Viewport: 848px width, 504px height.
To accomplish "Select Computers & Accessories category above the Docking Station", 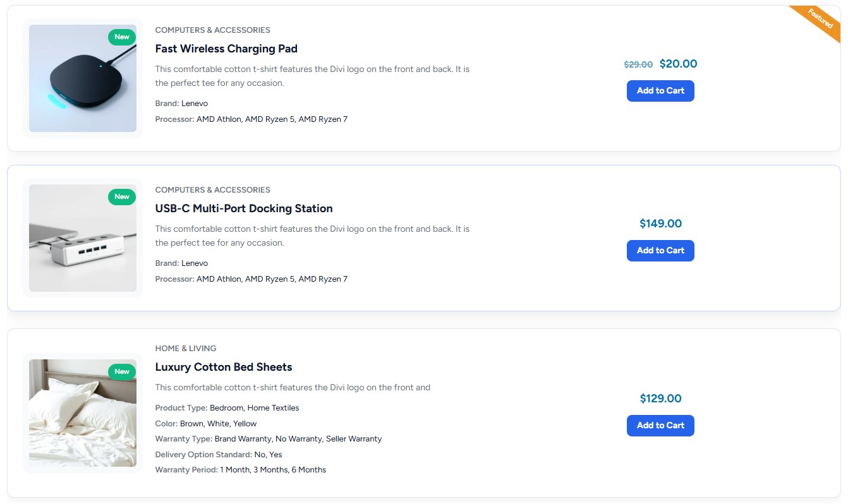I will tap(212, 189).
